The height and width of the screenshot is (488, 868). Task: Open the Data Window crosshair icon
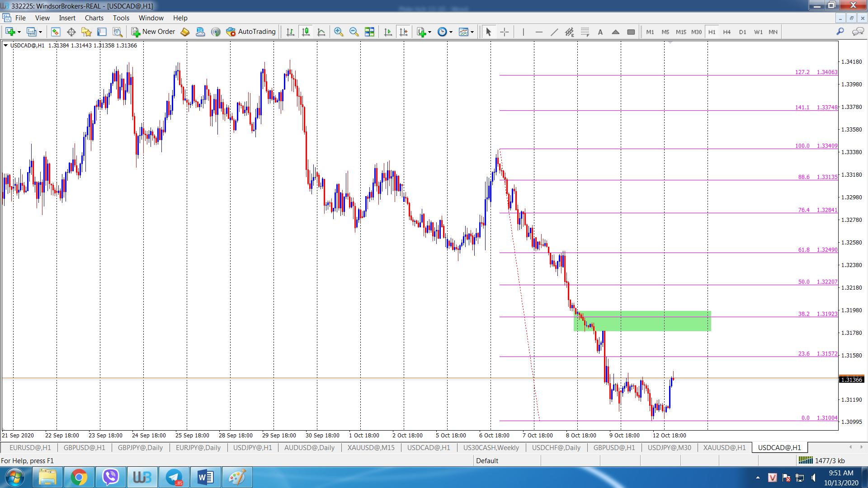click(x=71, y=32)
